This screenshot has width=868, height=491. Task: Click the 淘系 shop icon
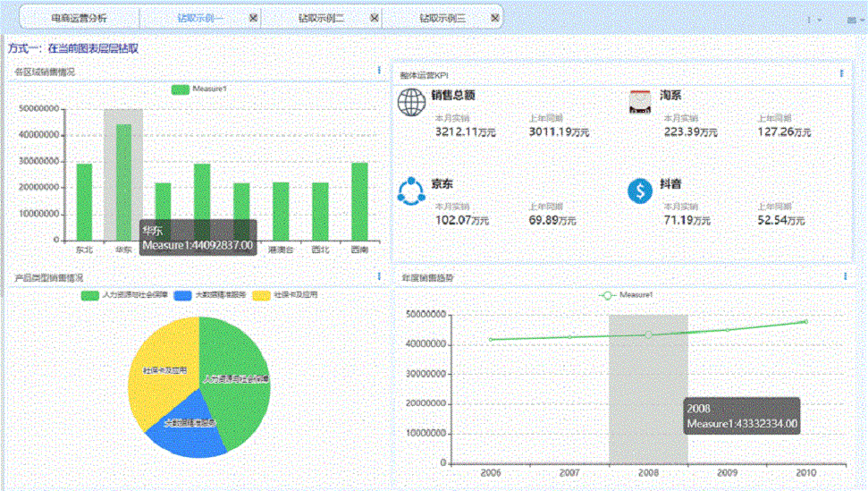(640, 102)
